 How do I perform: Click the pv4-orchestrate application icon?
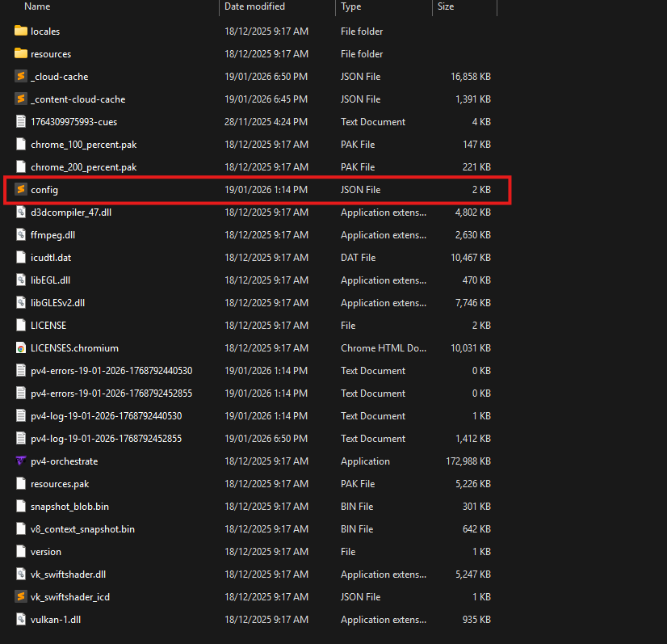coord(21,461)
